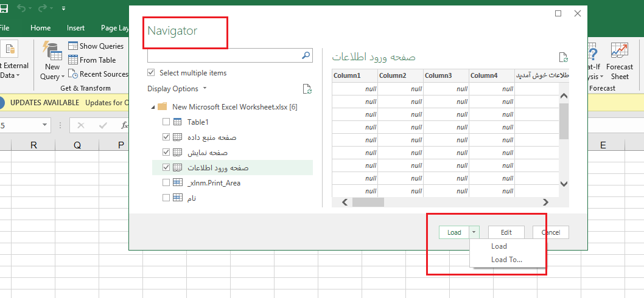Select column E header in worksheet
This screenshot has height=298, width=644.
tap(603, 145)
